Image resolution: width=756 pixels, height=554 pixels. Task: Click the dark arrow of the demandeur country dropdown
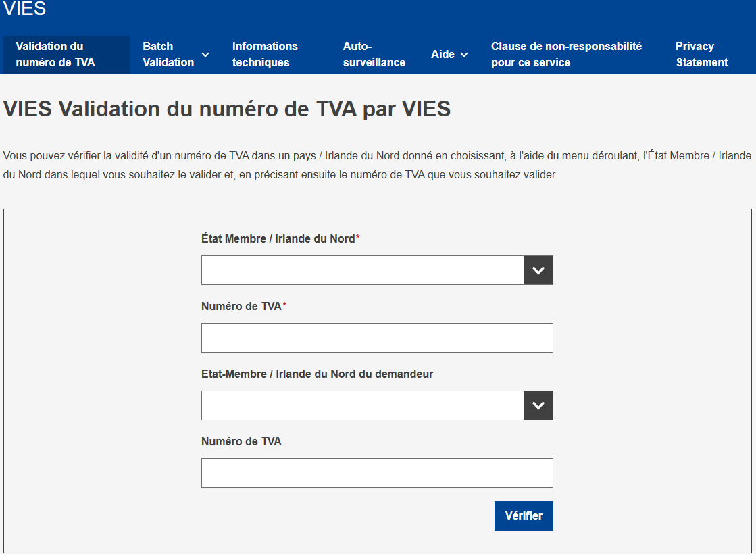pos(538,405)
